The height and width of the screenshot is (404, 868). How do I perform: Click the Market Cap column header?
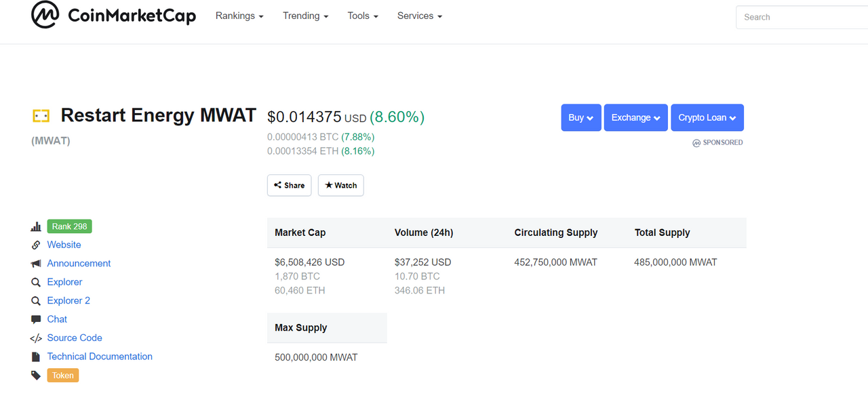click(x=300, y=233)
